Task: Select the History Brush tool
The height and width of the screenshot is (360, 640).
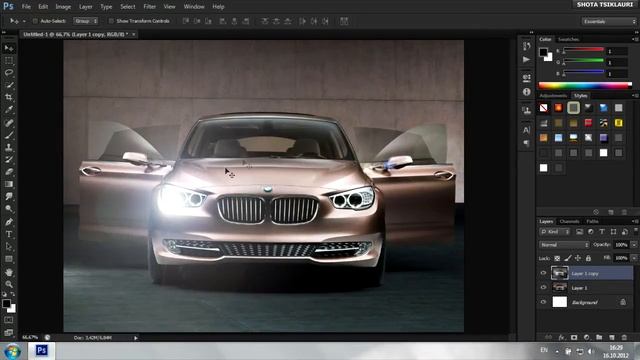Action: (9, 159)
